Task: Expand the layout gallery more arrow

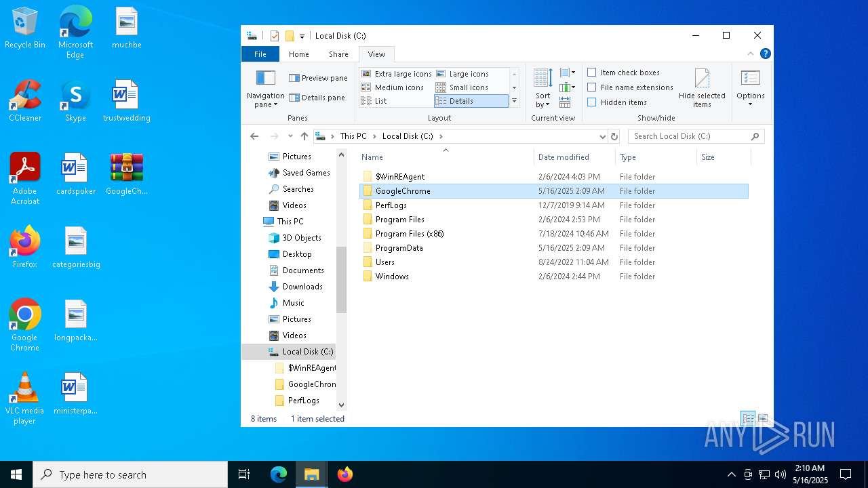Action: [514, 101]
